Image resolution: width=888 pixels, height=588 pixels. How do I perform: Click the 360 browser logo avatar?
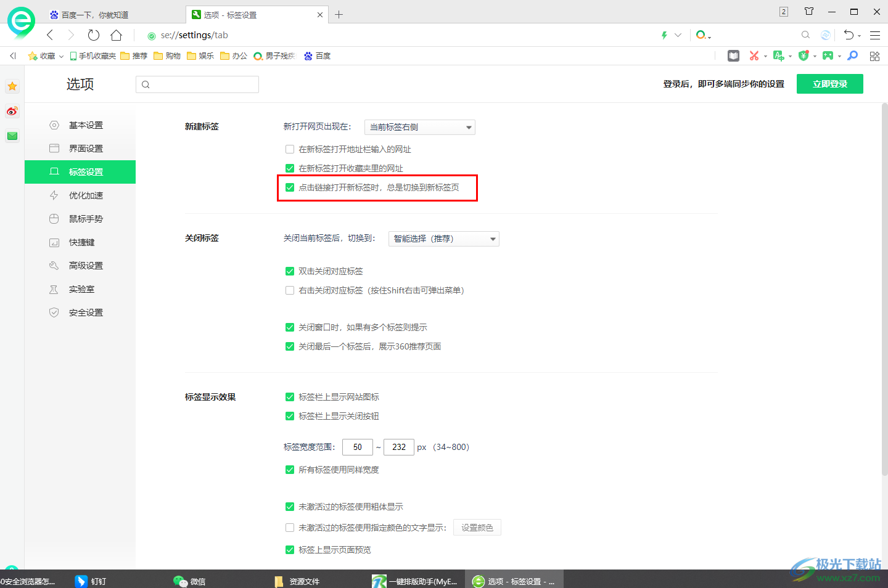tap(21, 22)
